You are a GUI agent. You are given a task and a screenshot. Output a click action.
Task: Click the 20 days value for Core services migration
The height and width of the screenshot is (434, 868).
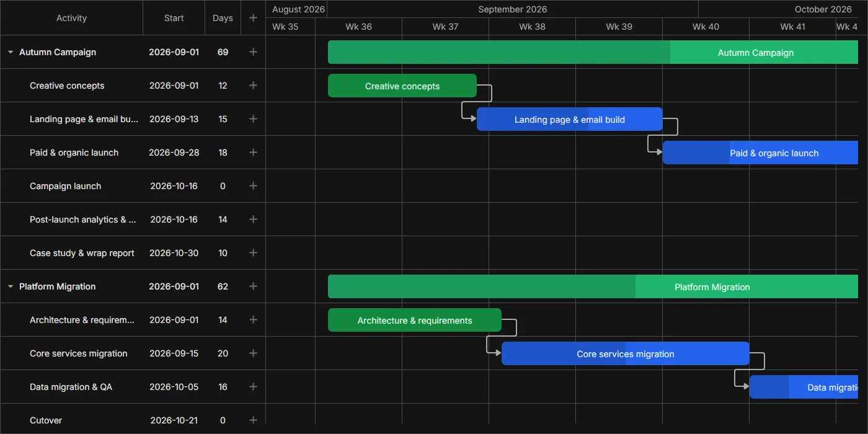tap(223, 353)
